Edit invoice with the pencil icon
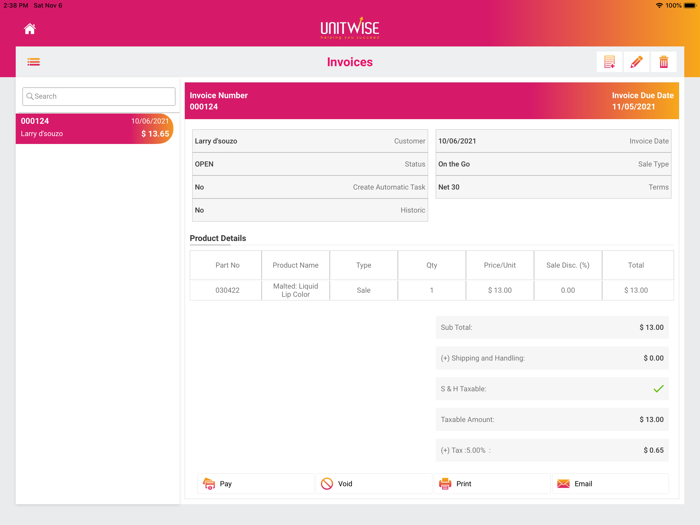 tap(637, 62)
